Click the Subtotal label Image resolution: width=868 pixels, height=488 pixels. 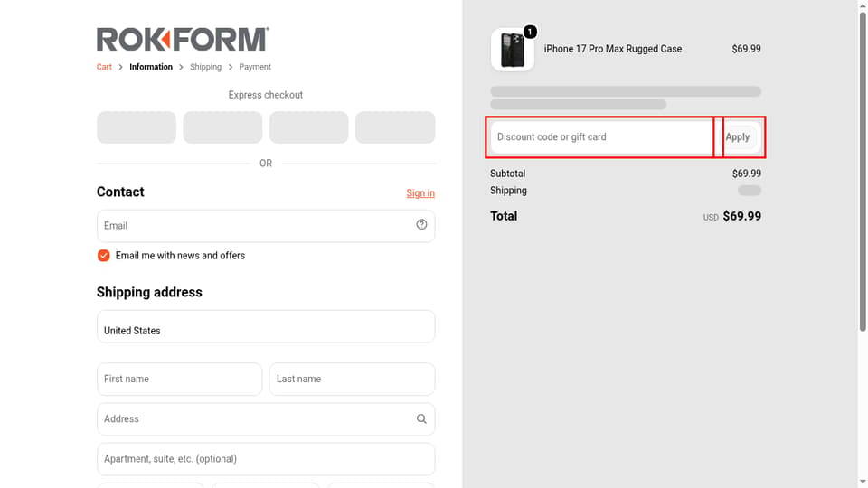507,174
